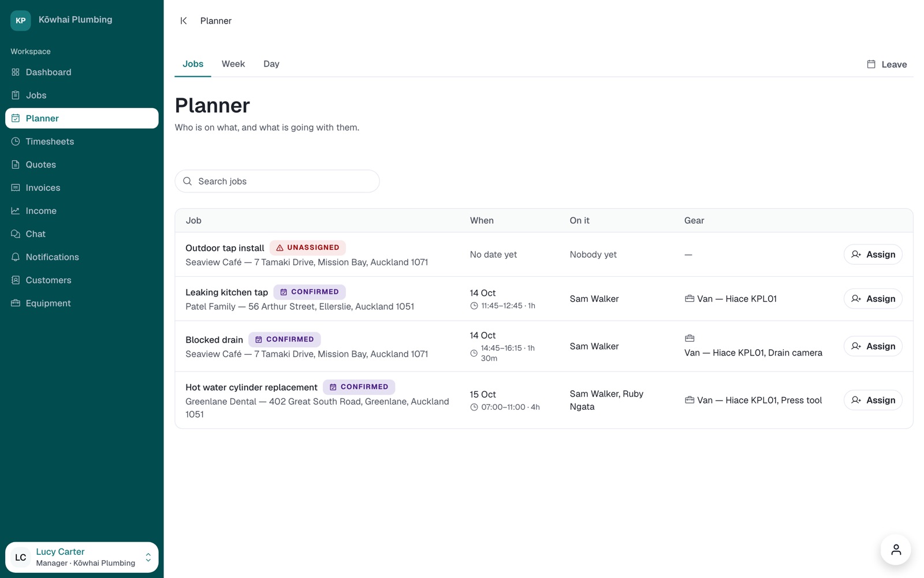
Task: Assign someone to Outdoor tap install
Action: point(873,254)
